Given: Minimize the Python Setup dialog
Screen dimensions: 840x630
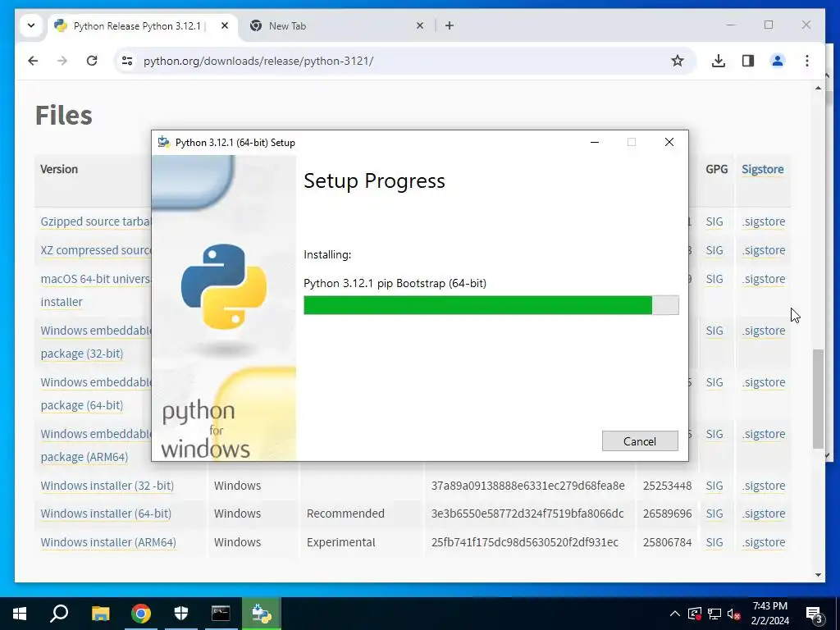Looking at the screenshot, I should click(x=595, y=142).
